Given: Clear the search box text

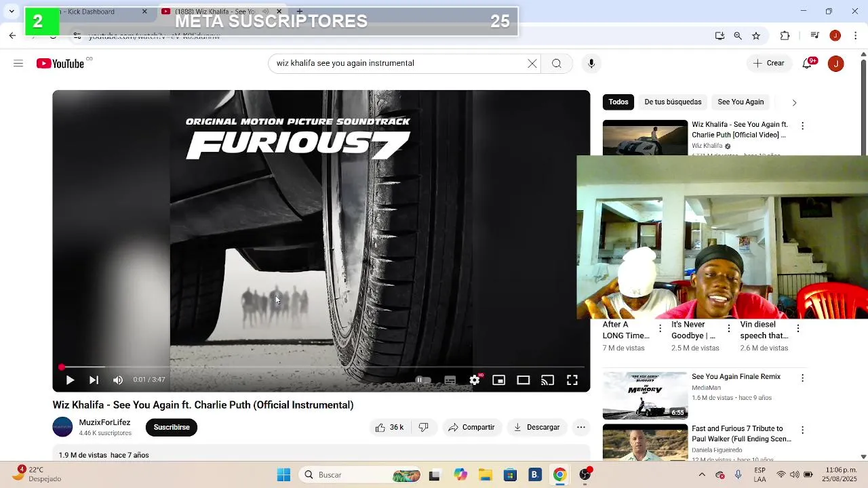Looking at the screenshot, I should (x=532, y=64).
